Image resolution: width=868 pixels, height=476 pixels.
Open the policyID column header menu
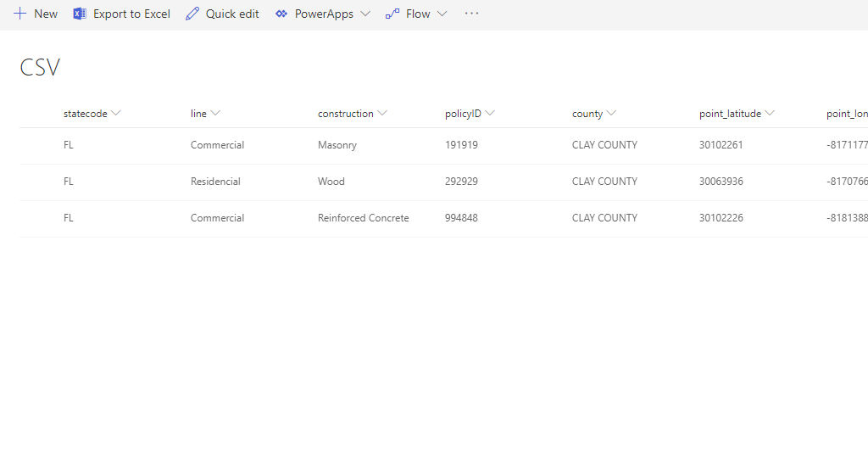click(x=490, y=113)
